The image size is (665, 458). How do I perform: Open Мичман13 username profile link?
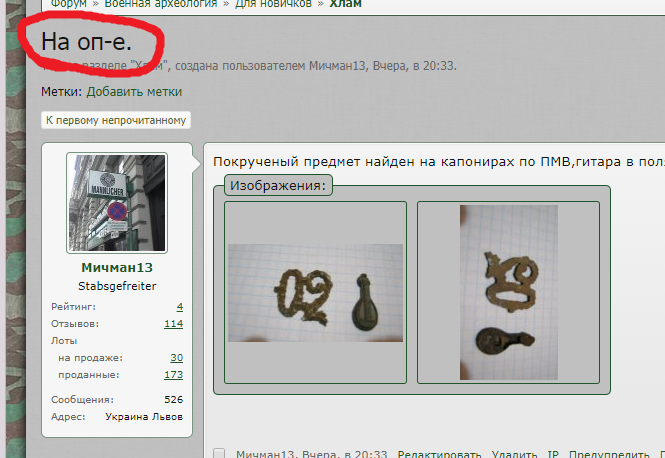(117, 268)
